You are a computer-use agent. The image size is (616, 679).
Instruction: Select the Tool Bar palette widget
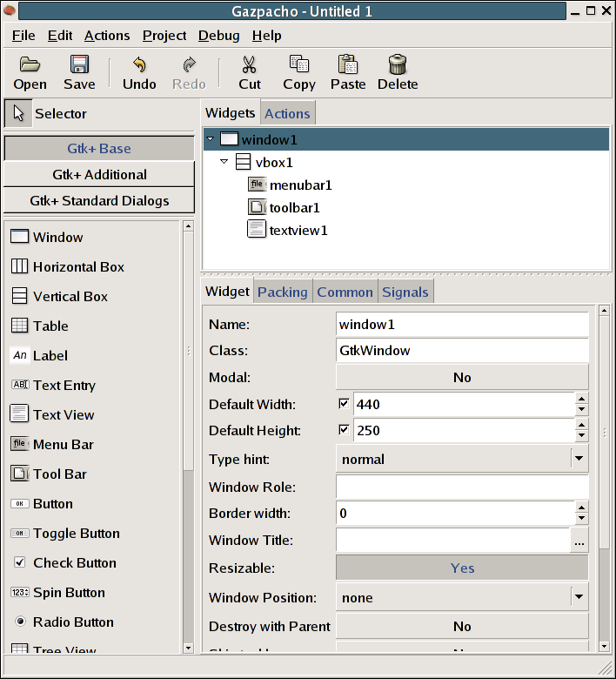49,474
